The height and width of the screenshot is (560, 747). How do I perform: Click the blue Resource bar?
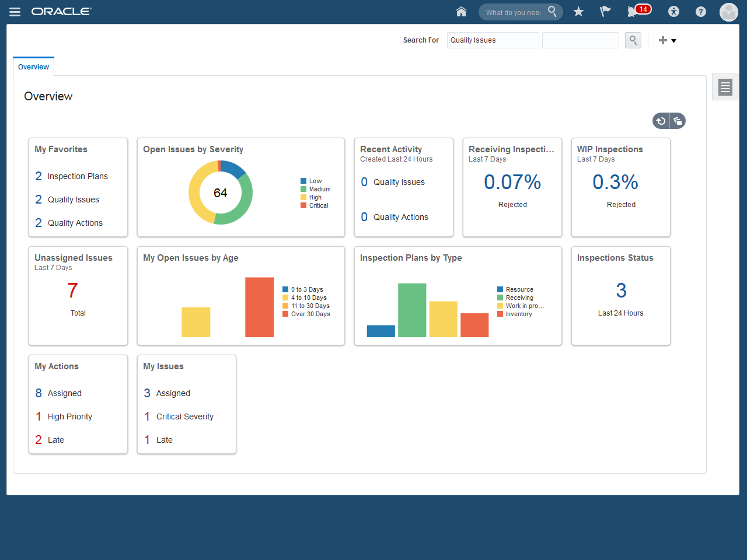click(x=381, y=331)
